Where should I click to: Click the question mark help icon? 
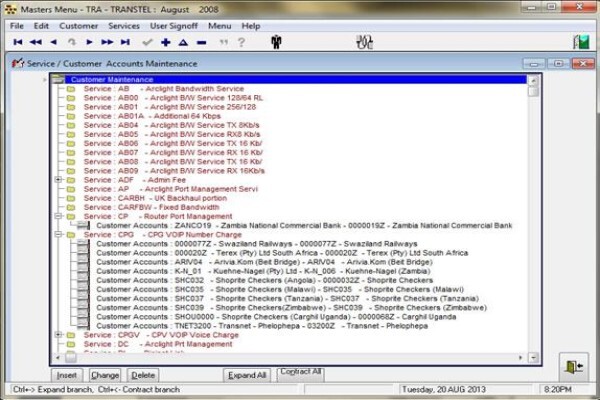point(241,42)
